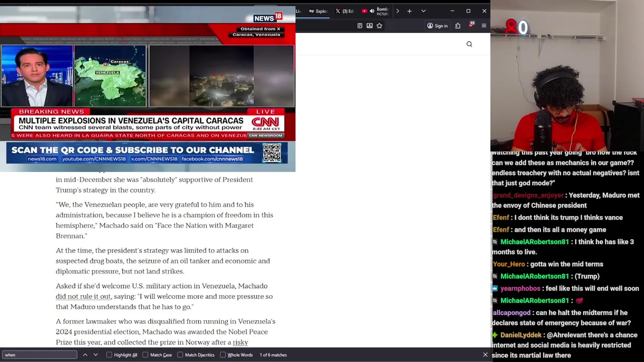Viewport: 644px width, 362px height.
Task: Click the Sign in button
Action: coord(437,26)
